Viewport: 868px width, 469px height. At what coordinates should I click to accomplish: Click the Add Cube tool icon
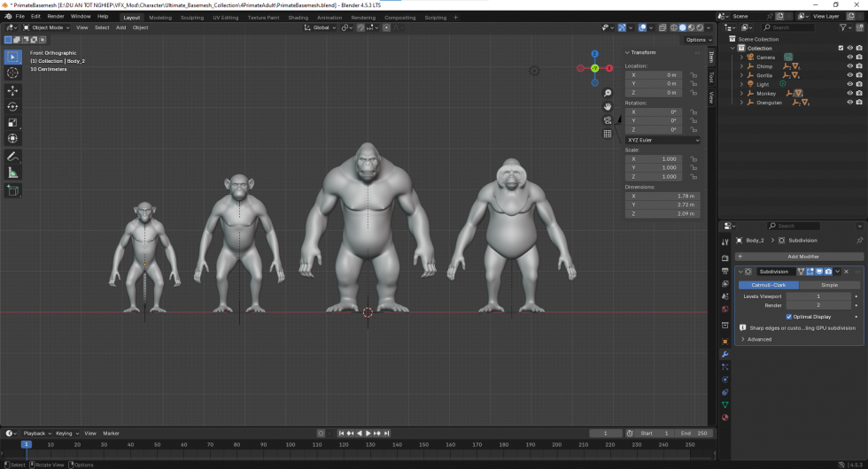[x=12, y=189]
